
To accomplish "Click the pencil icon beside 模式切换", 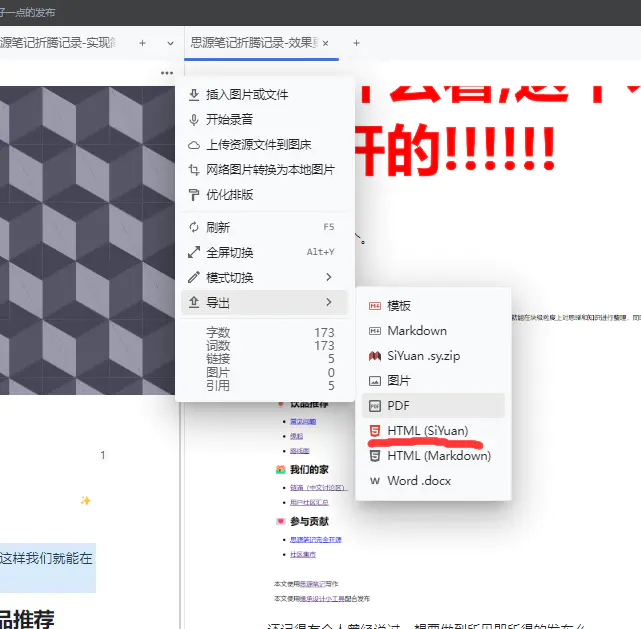I will (x=194, y=278).
